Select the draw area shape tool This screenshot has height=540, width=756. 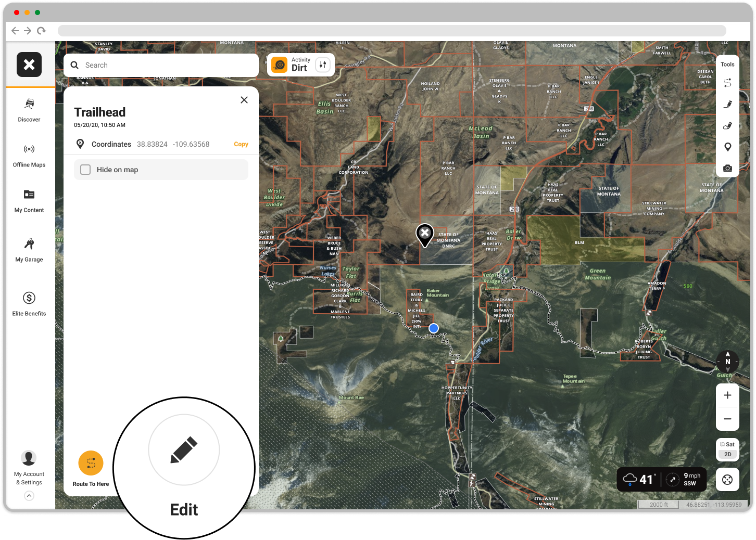[x=728, y=125]
